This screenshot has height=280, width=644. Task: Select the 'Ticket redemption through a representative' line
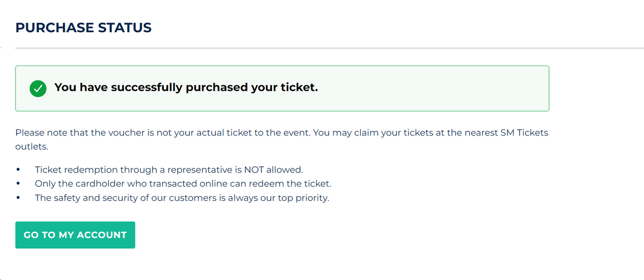pyautogui.click(x=169, y=170)
